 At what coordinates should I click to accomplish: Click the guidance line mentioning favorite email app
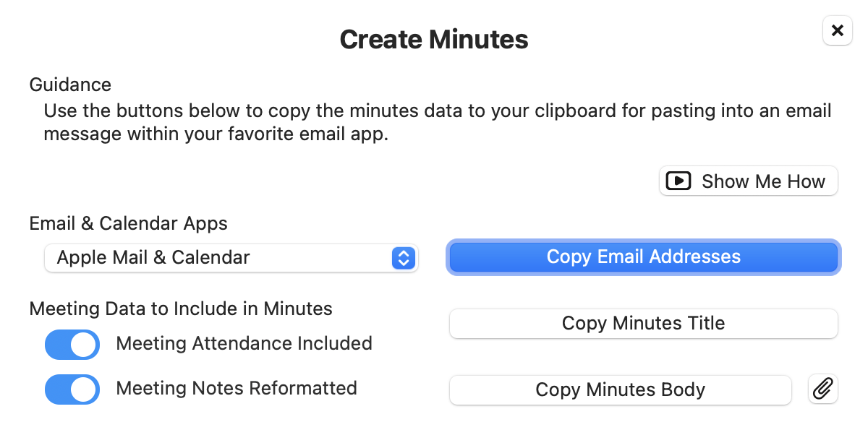(216, 134)
